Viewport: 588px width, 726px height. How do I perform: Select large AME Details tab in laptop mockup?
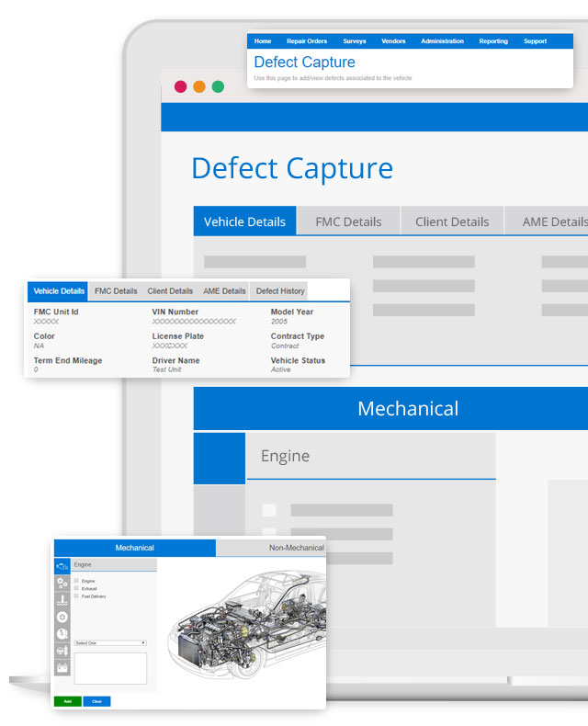click(547, 221)
